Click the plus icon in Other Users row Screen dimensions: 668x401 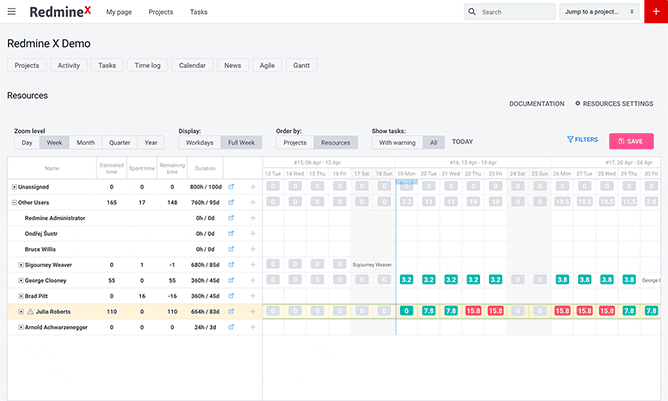point(253,202)
